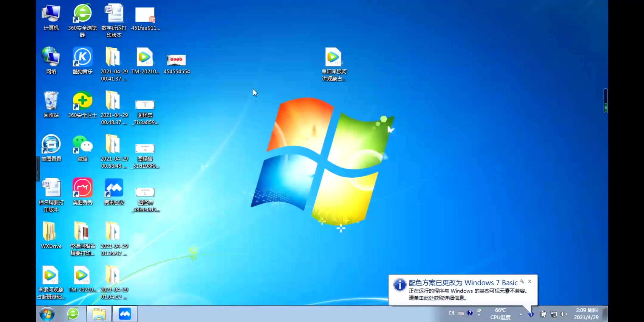Screen dimensions: 644x322
Task: Select the 李银河相名精要打印 folder
Action: [83, 239]
